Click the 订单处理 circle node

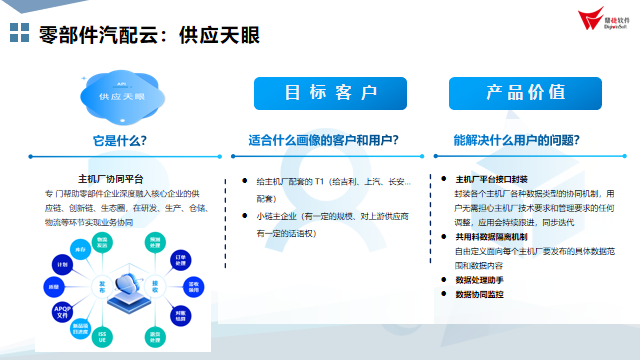pyautogui.click(x=180, y=260)
